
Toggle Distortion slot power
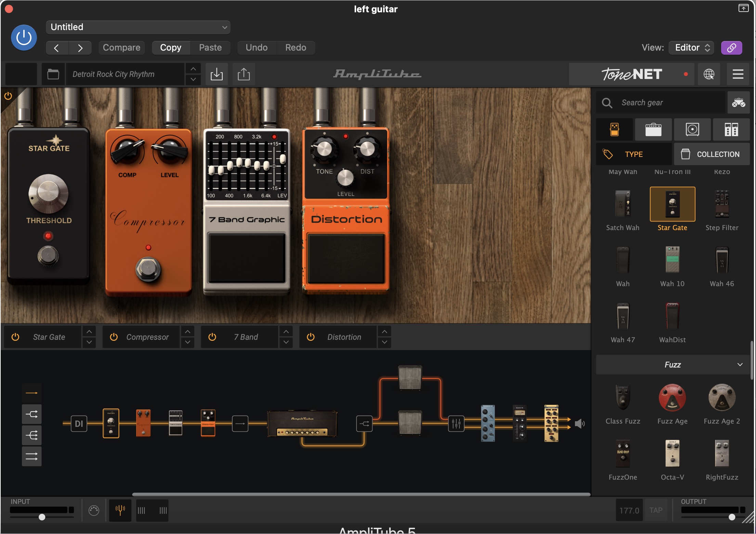click(311, 337)
